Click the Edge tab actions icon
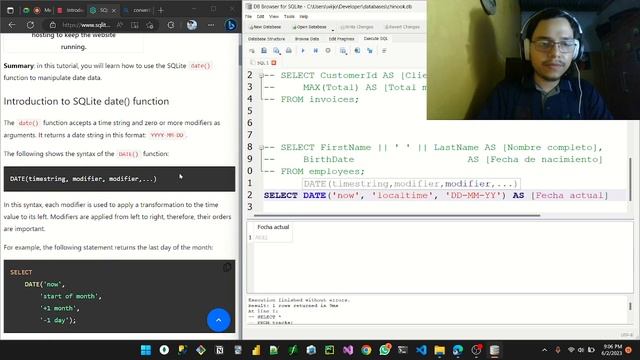640x360 pixels. 10,10
